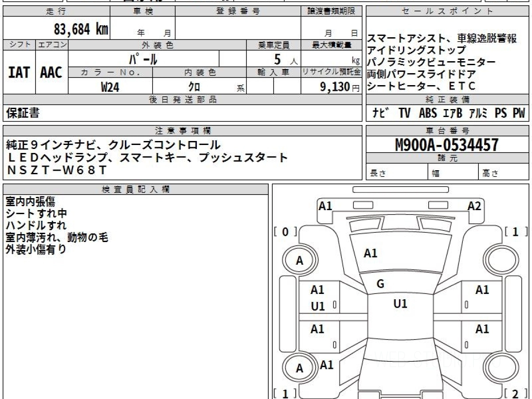Viewport: 532px width, 399px height.
Task: Select the 走行 column header
Action: 56,12
